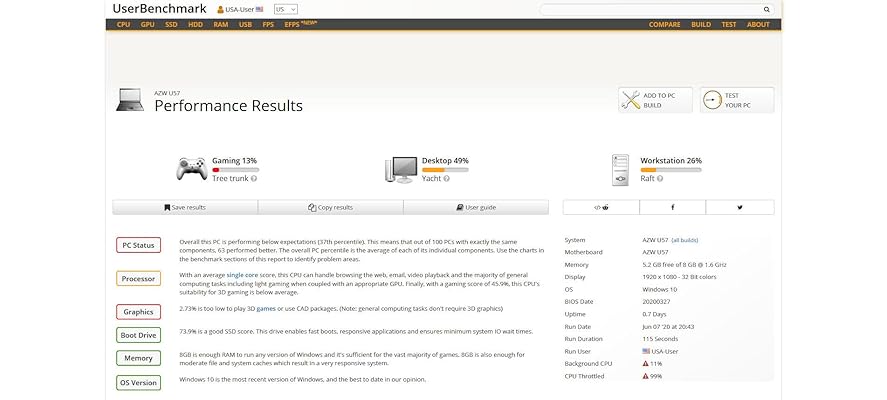This screenshot has height=400, width=887.
Task: Click the search magnifier icon
Action: pos(767,10)
